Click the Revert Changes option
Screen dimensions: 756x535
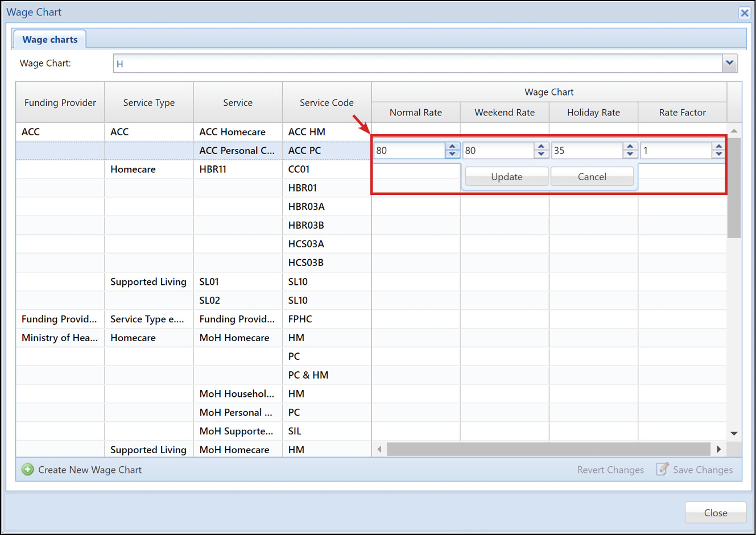tap(610, 470)
